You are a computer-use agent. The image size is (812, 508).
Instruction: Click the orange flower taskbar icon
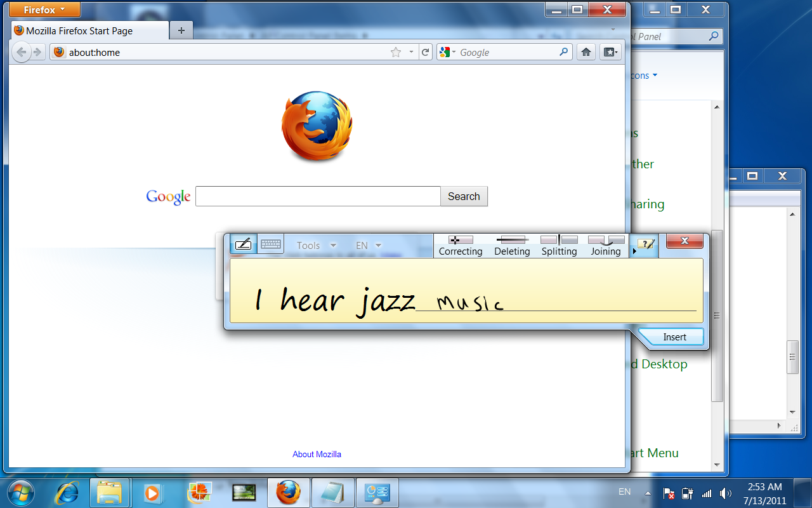point(199,493)
